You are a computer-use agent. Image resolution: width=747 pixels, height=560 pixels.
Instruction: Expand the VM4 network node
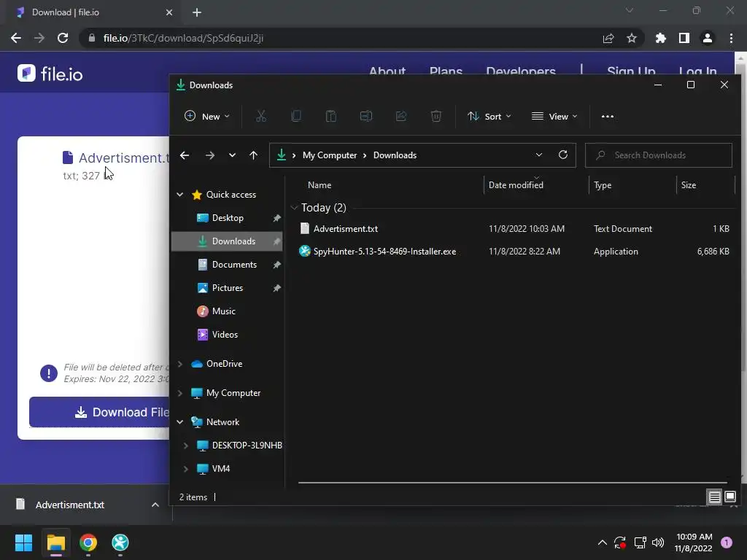pos(186,469)
